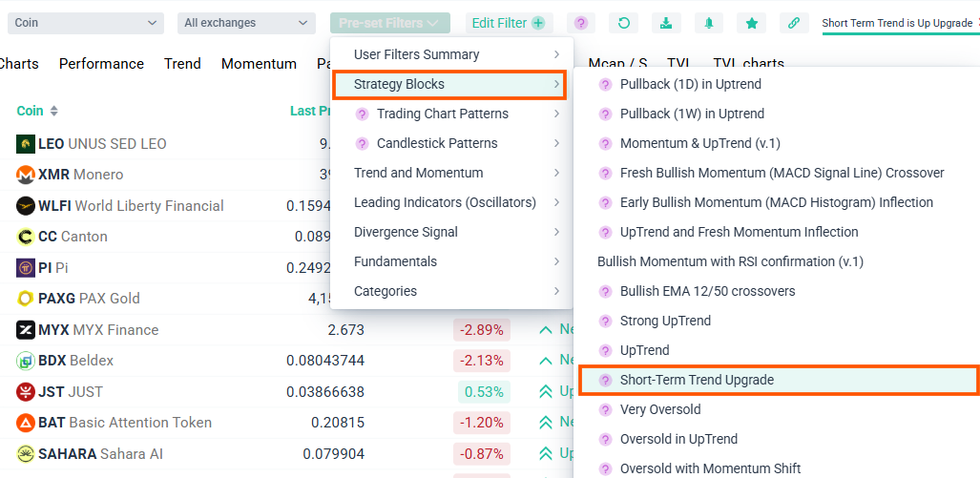980x478 pixels.
Task: Click the Edit Filter button
Action: pos(509,23)
